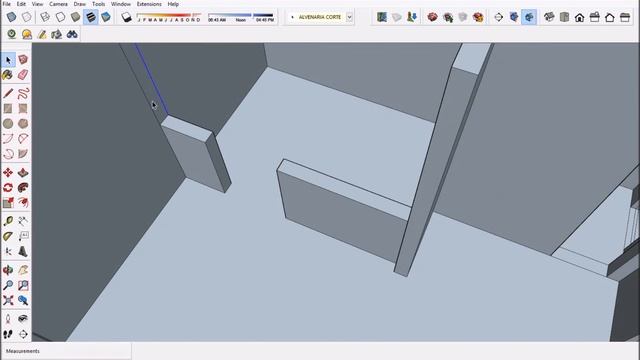Select the 3D Text tool
Screen dimensions: 640x360
pos(23,252)
